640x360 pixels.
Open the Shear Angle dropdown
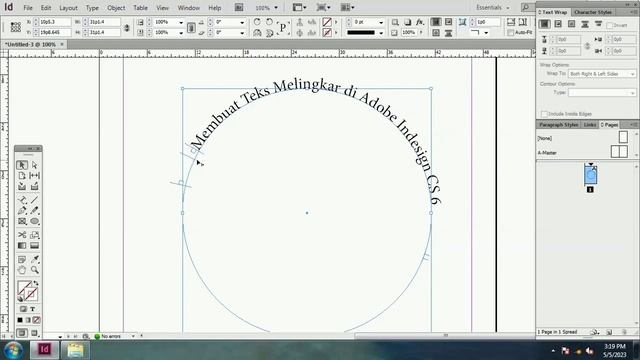pyautogui.click(x=242, y=33)
